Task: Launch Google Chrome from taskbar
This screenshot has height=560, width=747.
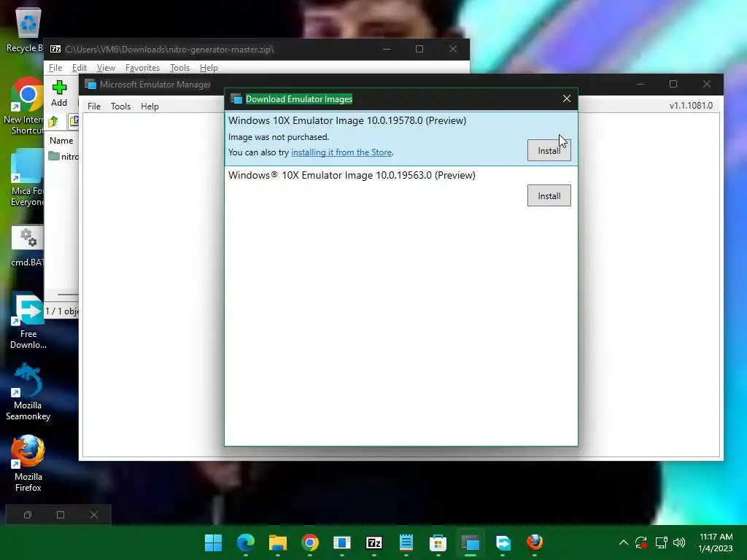Action: 309,542
